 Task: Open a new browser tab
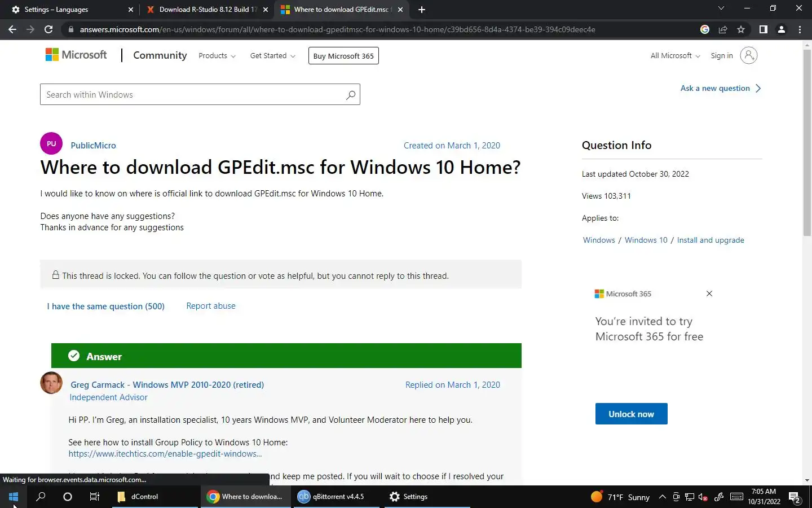(422, 10)
